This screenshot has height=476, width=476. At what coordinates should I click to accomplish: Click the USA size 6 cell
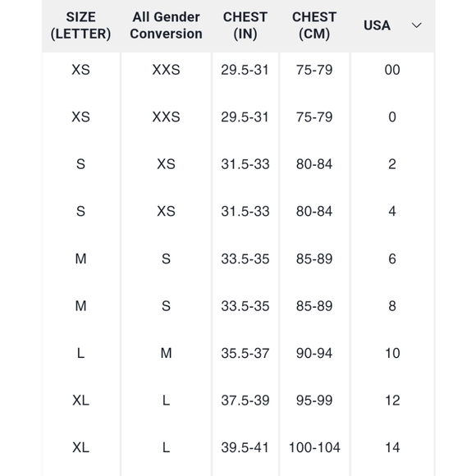392,259
